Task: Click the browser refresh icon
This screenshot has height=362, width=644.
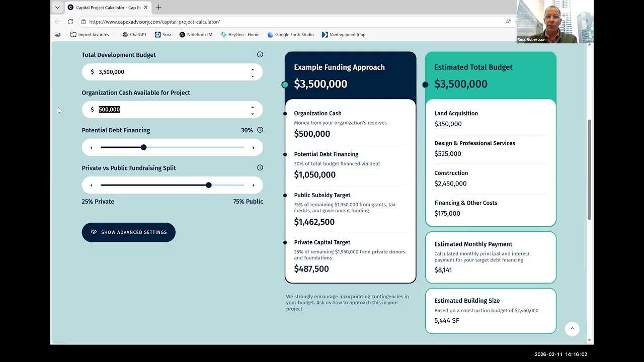Action: [x=70, y=22]
